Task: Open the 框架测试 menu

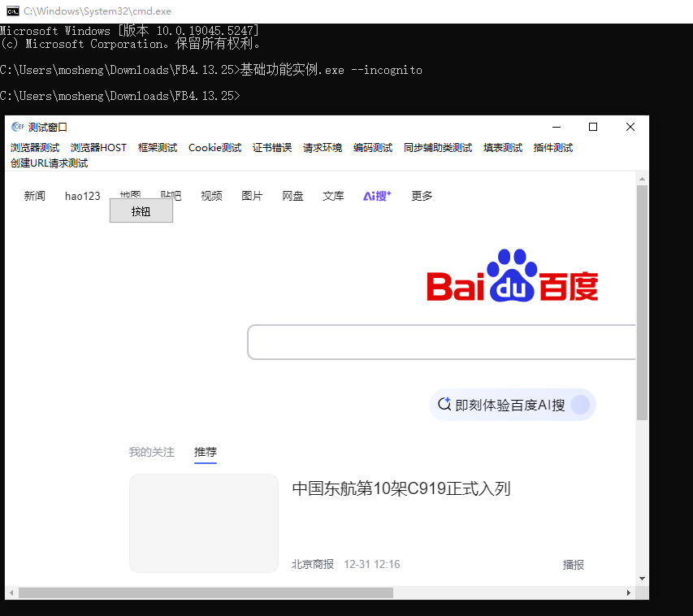Action: (x=158, y=148)
